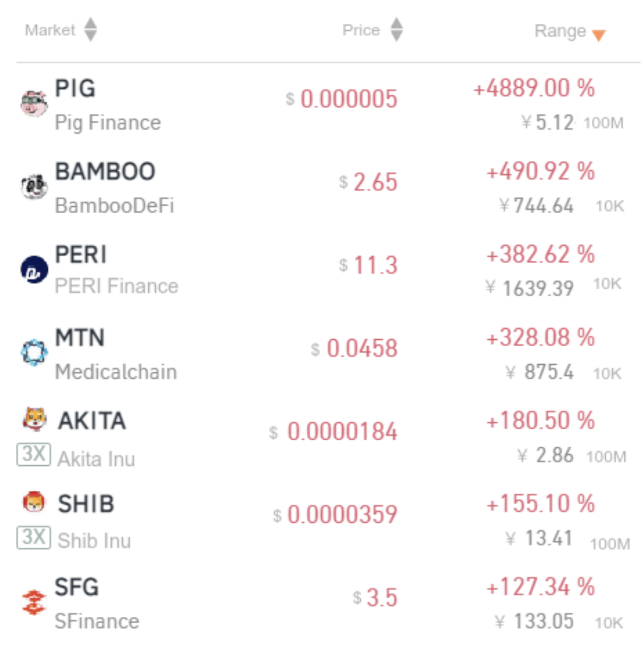
Task: Click the Medicalchain MTN logo icon
Action: [x=34, y=353]
